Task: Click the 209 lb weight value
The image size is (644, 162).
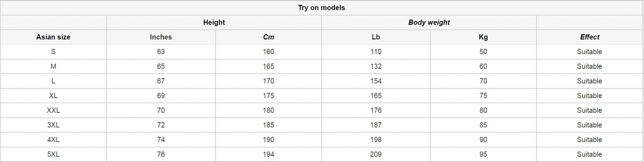Action: pyautogui.click(x=376, y=154)
